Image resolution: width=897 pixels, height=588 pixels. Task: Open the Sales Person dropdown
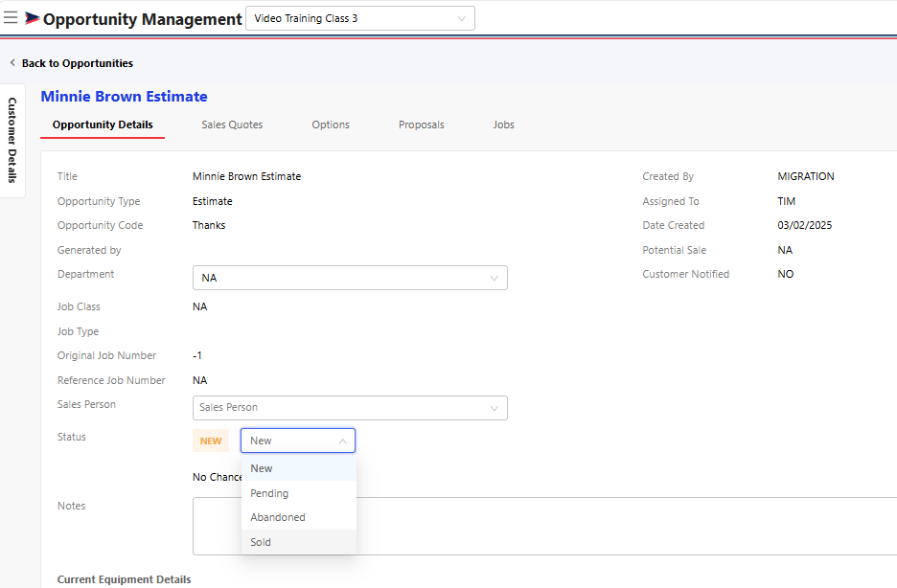(x=350, y=408)
